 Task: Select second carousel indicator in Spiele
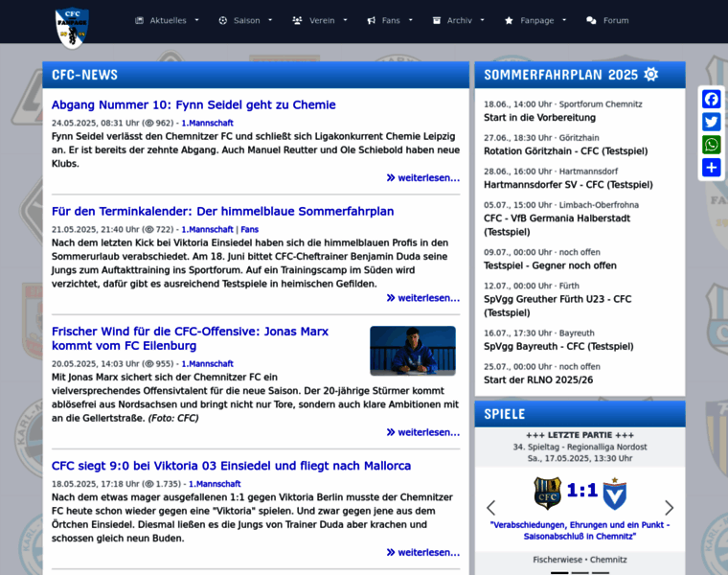580,573
